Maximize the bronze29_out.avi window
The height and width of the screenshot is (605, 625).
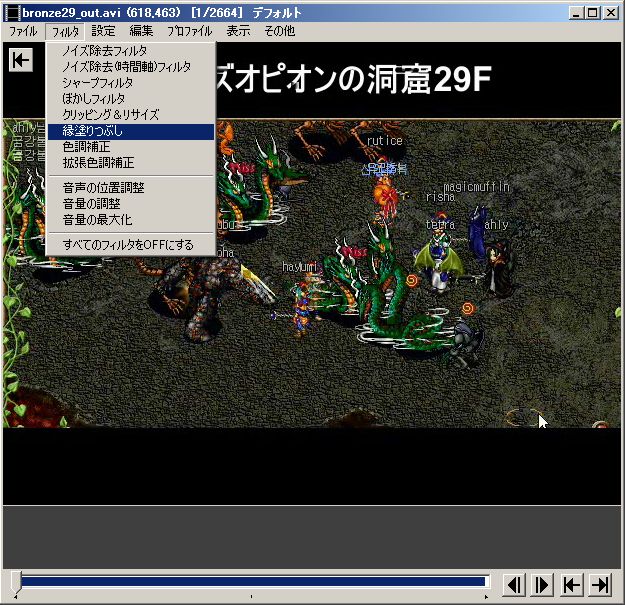(593, 13)
